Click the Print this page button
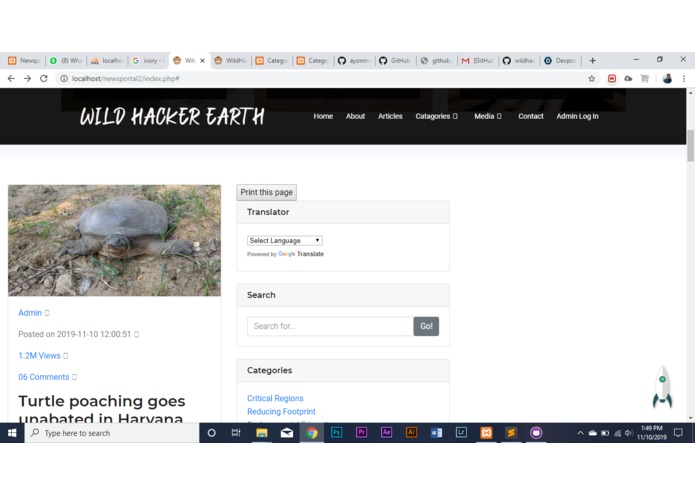 (x=266, y=192)
